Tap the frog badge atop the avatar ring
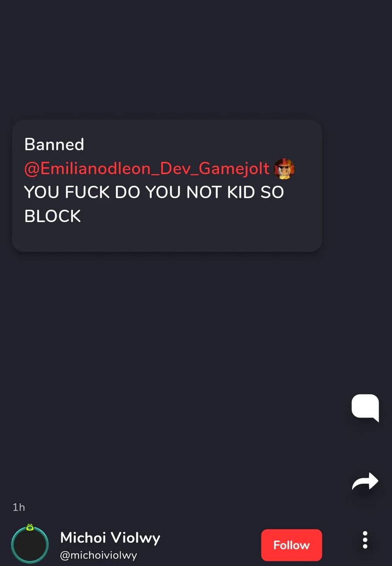The height and width of the screenshot is (566, 392). point(30,527)
